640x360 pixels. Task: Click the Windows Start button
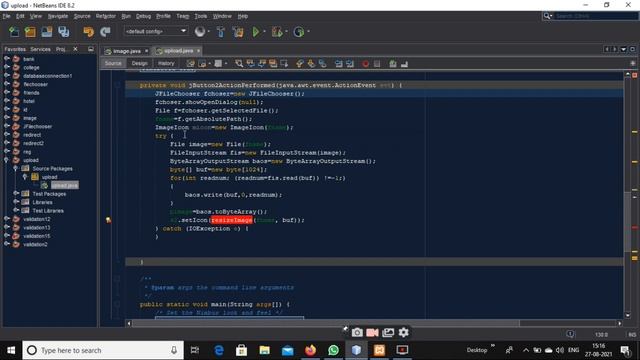coord(11,350)
